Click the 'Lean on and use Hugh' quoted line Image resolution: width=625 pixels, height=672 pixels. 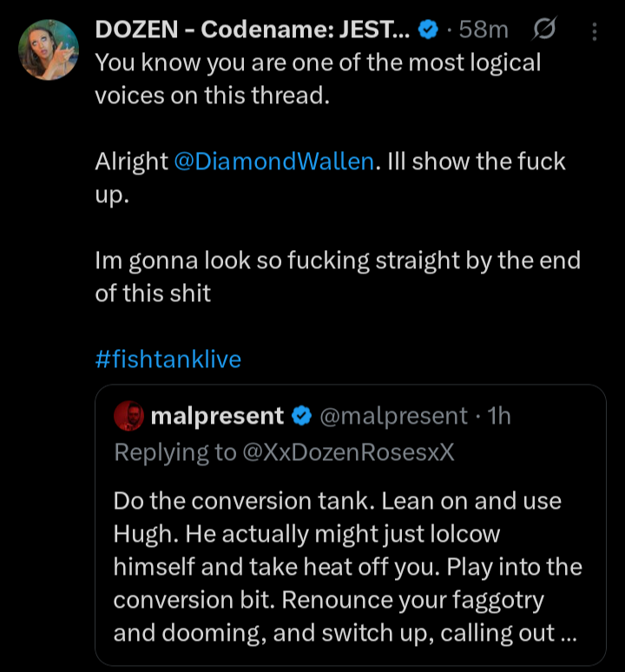(337, 517)
